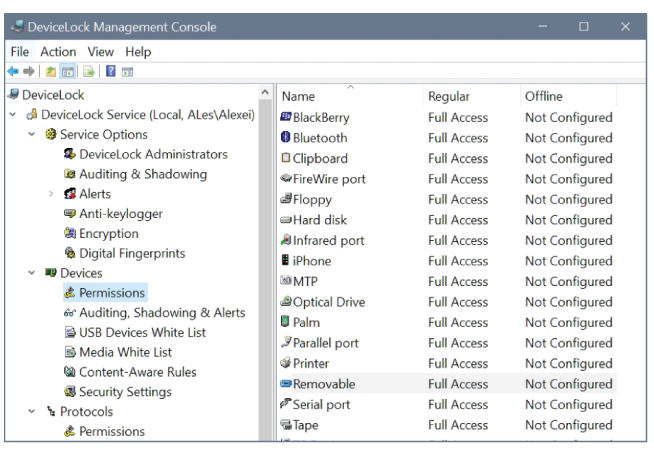Open the Action menu
Viewport: 654px width, 456px height.
(x=58, y=52)
